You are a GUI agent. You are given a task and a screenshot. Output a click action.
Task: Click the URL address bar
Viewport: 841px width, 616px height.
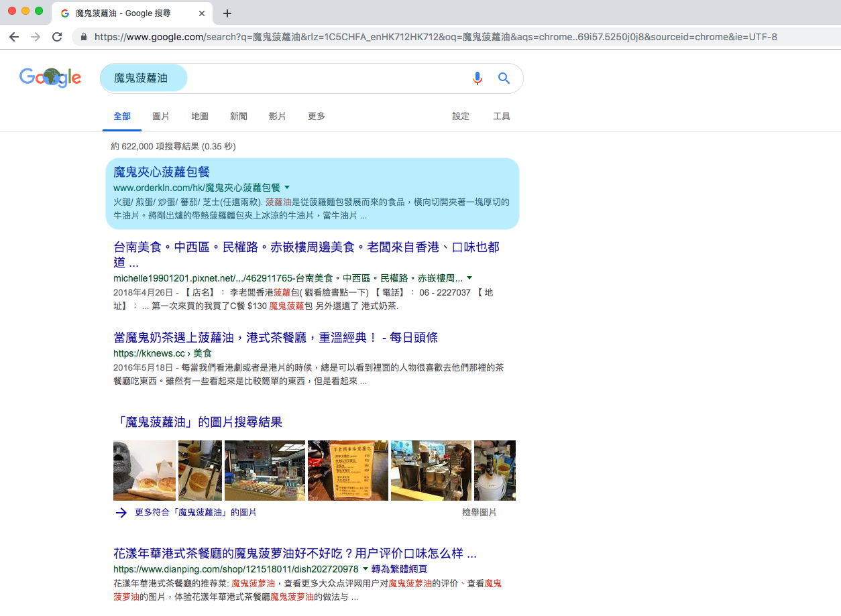pyautogui.click(x=436, y=37)
